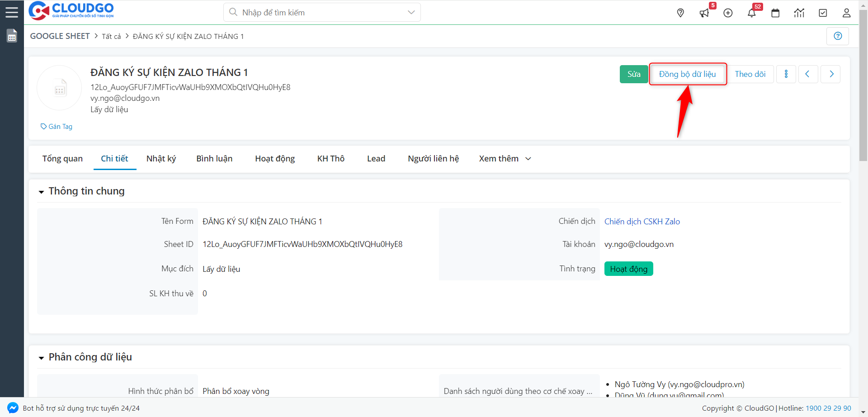
Task: Open the tasks checkbox icon in header
Action: pyautogui.click(x=823, y=13)
